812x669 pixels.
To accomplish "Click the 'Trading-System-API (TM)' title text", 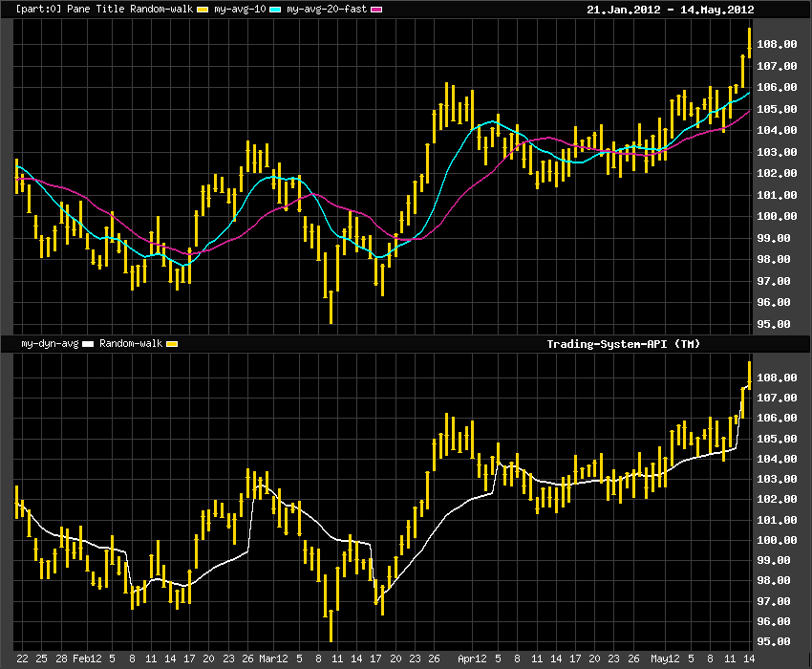I will coord(624,343).
